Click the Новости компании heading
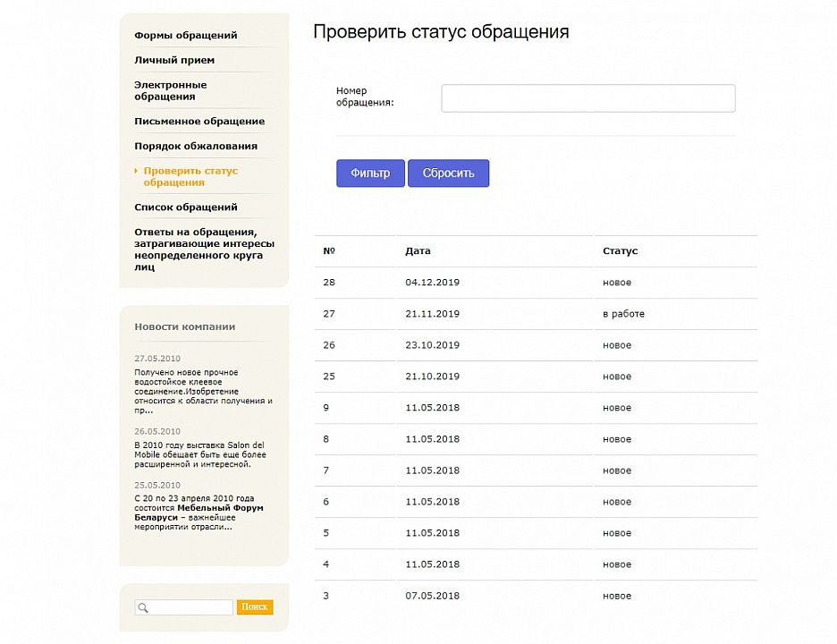 185,326
